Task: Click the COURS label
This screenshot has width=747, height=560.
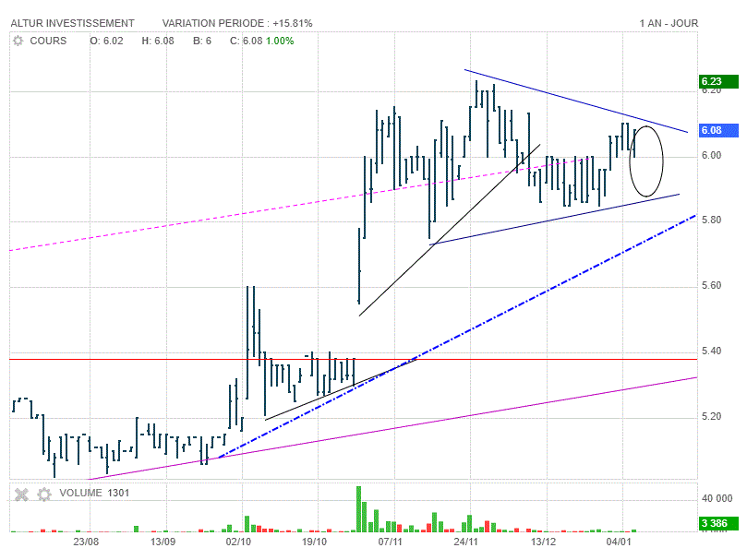Action: point(48,41)
